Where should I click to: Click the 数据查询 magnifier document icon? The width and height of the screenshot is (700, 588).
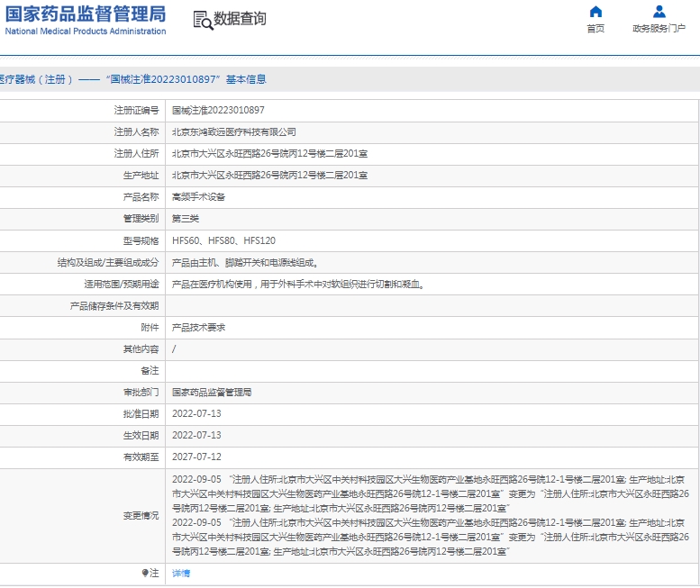coord(203,21)
